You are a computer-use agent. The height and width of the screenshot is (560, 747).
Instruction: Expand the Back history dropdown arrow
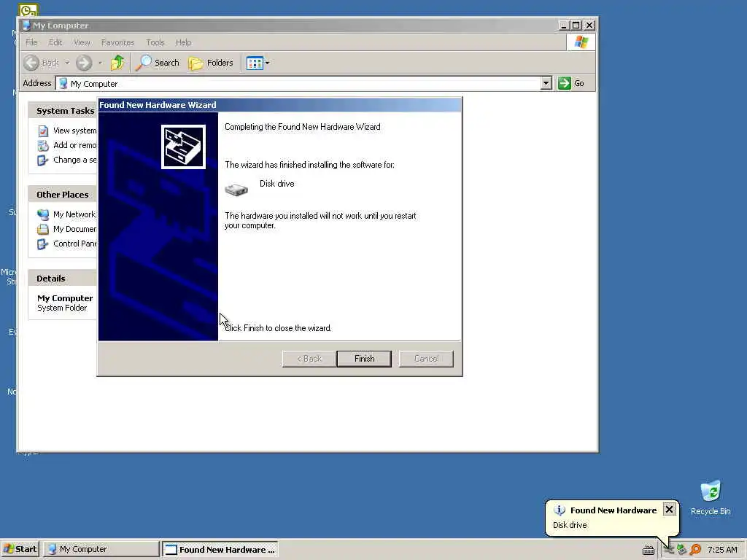pyautogui.click(x=67, y=63)
